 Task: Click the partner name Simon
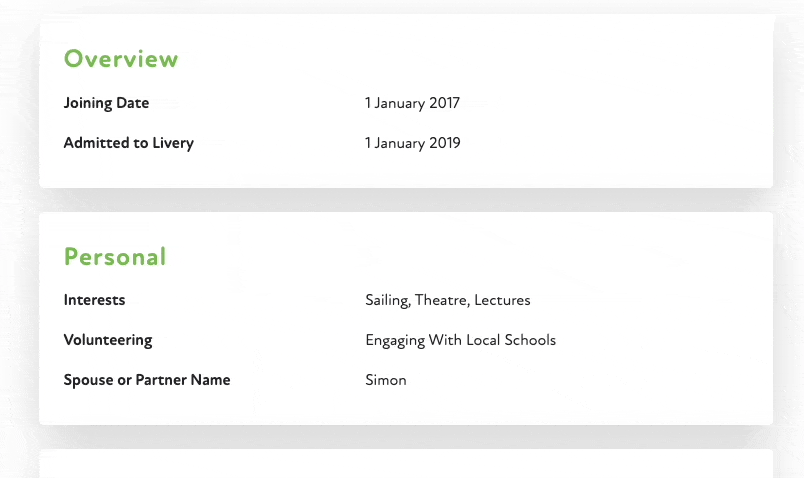point(386,380)
